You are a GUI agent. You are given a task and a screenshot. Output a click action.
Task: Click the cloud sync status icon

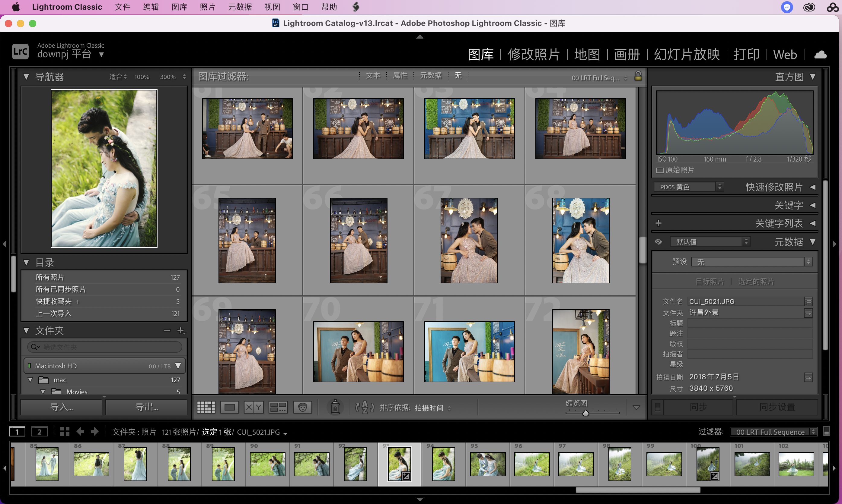(x=820, y=54)
